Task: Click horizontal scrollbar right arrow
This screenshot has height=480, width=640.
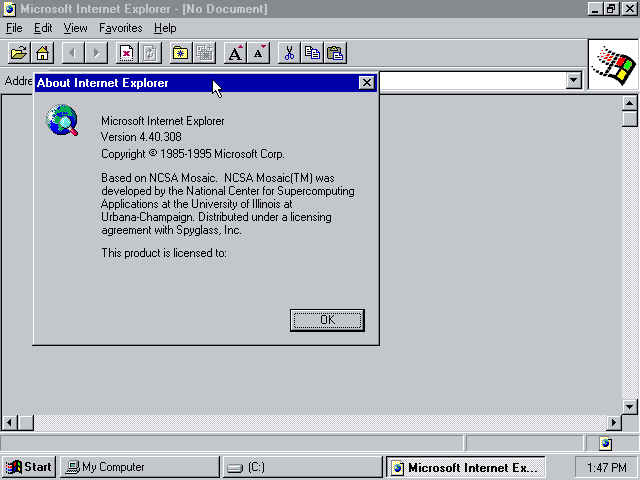Action: [613, 422]
